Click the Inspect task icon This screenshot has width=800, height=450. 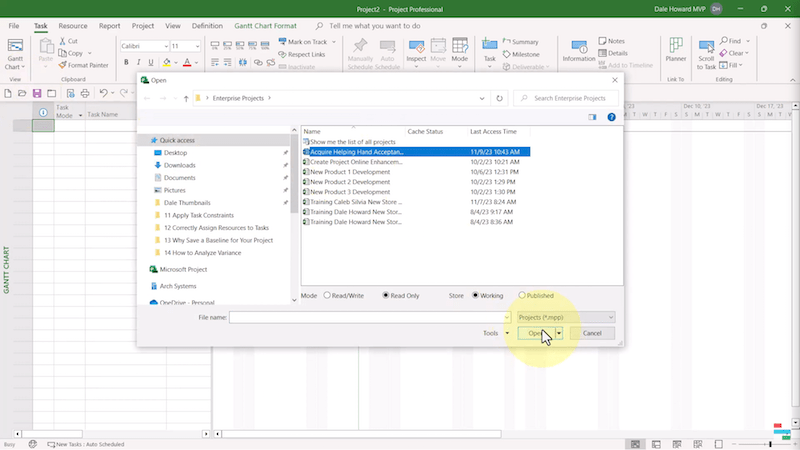pyautogui.click(x=416, y=46)
